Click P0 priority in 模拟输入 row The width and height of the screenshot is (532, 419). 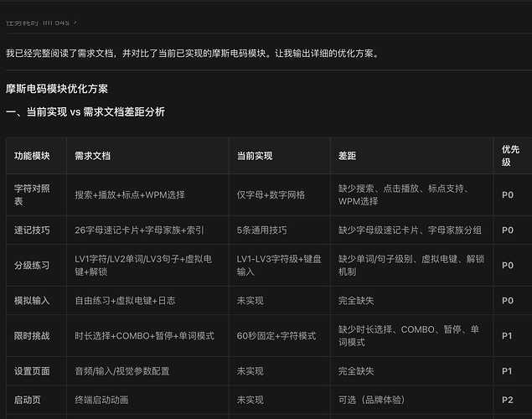coord(508,301)
